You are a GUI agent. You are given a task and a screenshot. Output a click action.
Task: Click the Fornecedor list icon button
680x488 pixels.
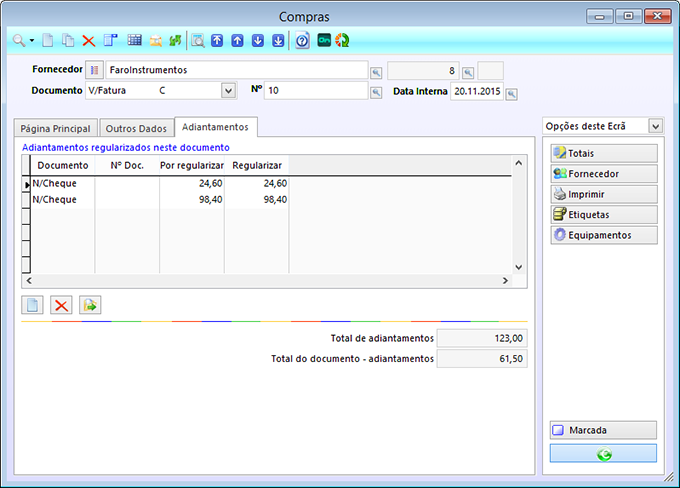(94, 70)
